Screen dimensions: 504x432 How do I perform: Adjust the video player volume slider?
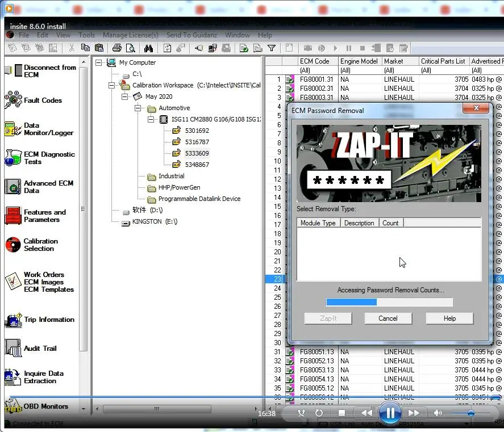click(470, 413)
